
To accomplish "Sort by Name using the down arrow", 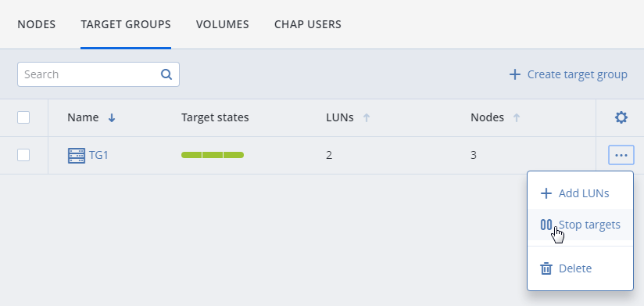I will click(x=112, y=118).
